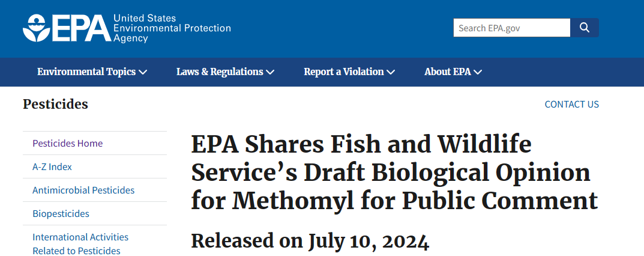644x256 pixels.
Task: Click the United States Environmental Protection Agency text
Action: click(172, 28)
